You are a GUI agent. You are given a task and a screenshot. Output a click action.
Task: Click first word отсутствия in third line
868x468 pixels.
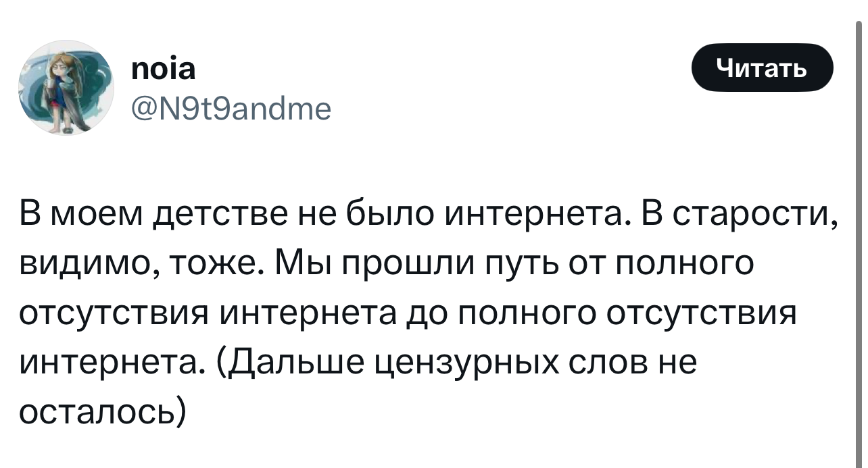pyautogui.click(x=115, y=313)
